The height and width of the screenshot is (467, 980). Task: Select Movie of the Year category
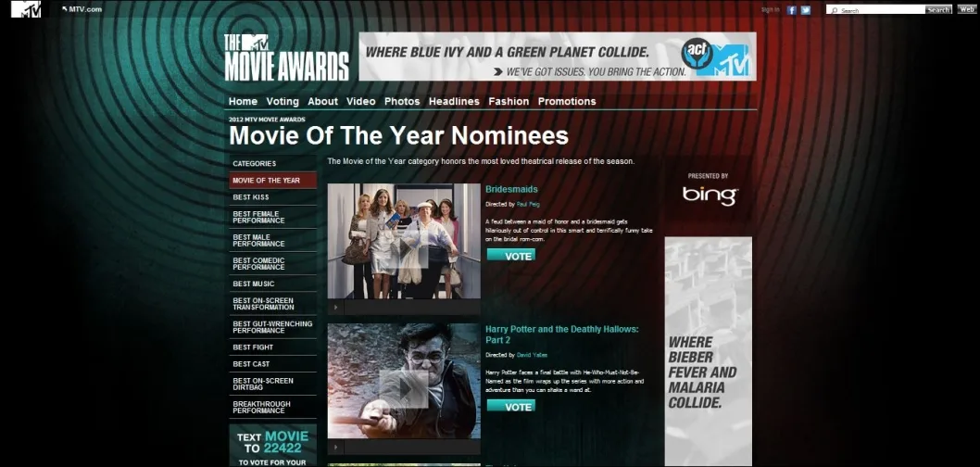[x=272, y=180]
